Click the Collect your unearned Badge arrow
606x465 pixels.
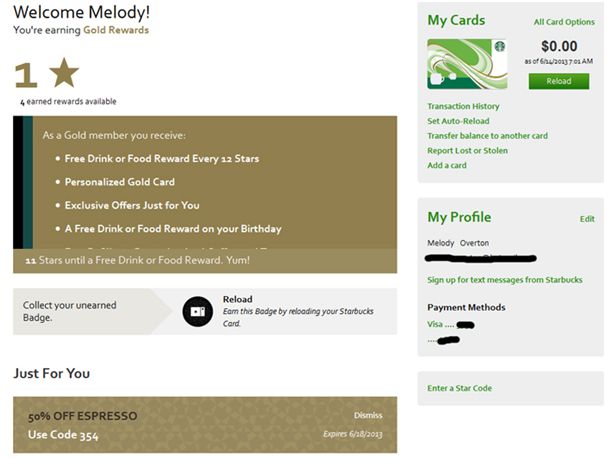(92, 312)
